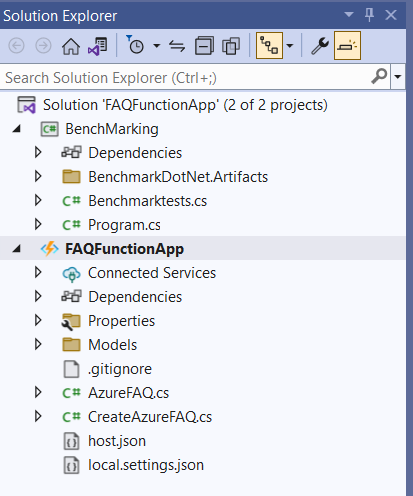Expand AzureFAQ.cs file node
Screen dimensions: 413x496
[x=38, y=392]
